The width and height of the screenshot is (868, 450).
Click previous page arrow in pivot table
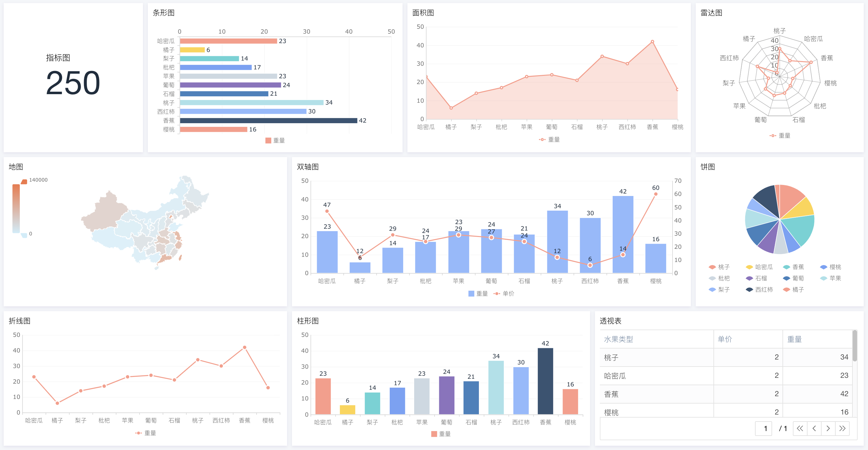814,428
